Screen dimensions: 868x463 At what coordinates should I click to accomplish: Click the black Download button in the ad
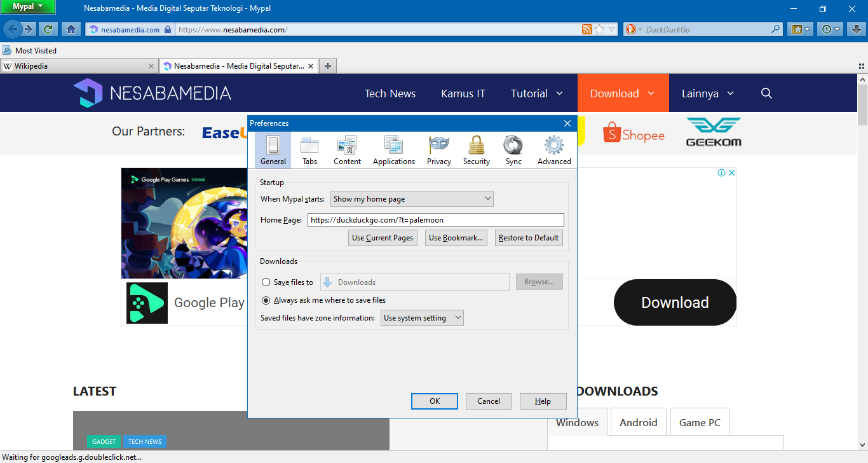click(x=675, y=303)
